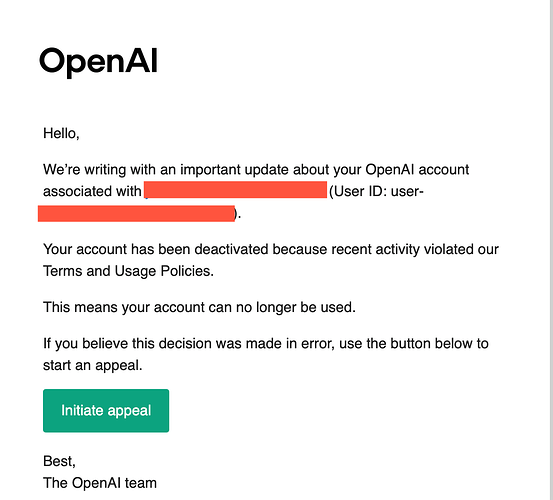Select the redacted email address block

tap(236, 190)
